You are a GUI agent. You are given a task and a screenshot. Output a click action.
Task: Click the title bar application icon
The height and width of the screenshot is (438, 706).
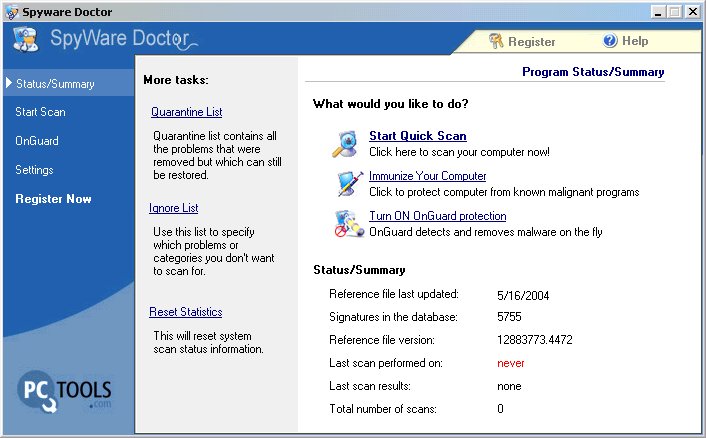pos(12,12)
